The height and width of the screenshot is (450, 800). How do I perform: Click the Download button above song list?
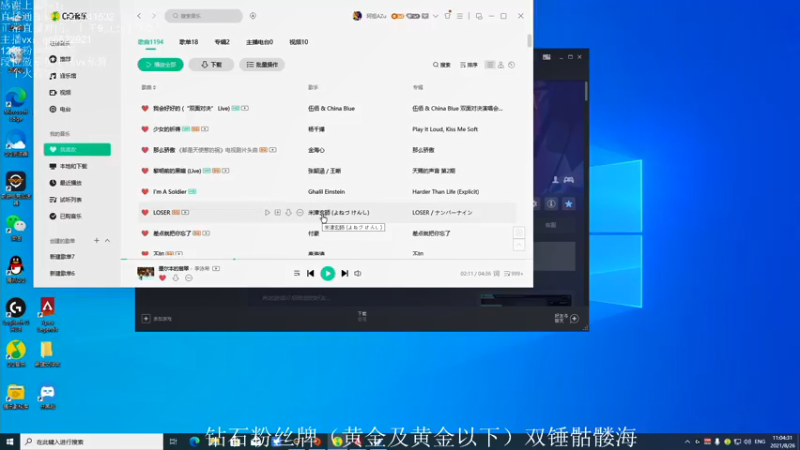click(211, 65)
